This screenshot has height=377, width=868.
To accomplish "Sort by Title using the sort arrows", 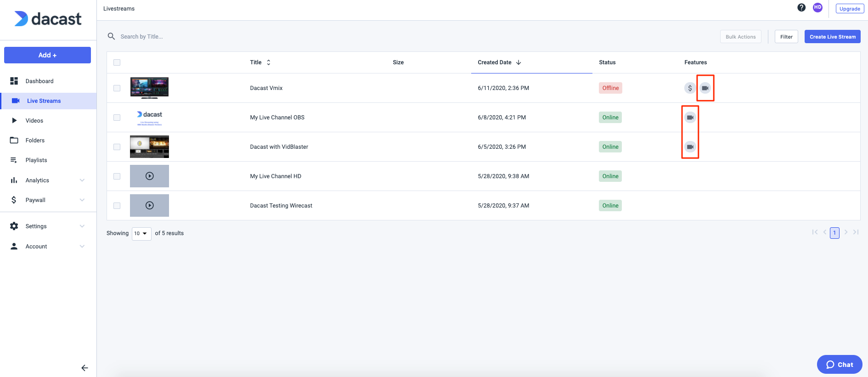I will pos(269,62).
